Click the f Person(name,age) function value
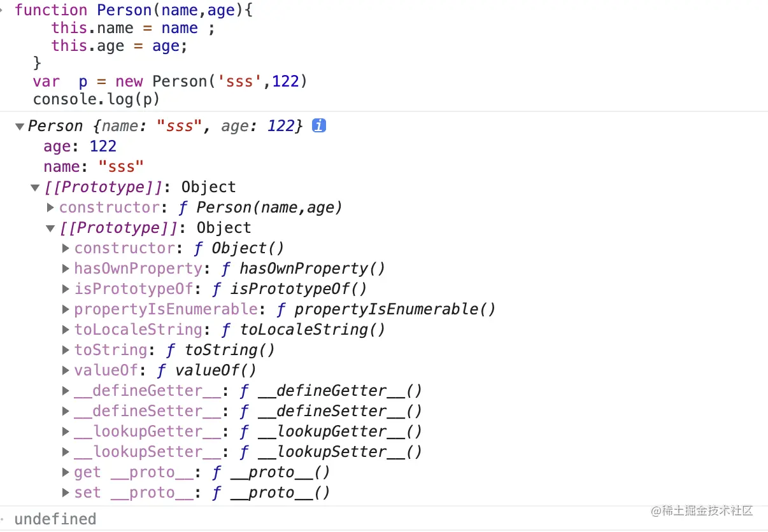 [260, 207]
